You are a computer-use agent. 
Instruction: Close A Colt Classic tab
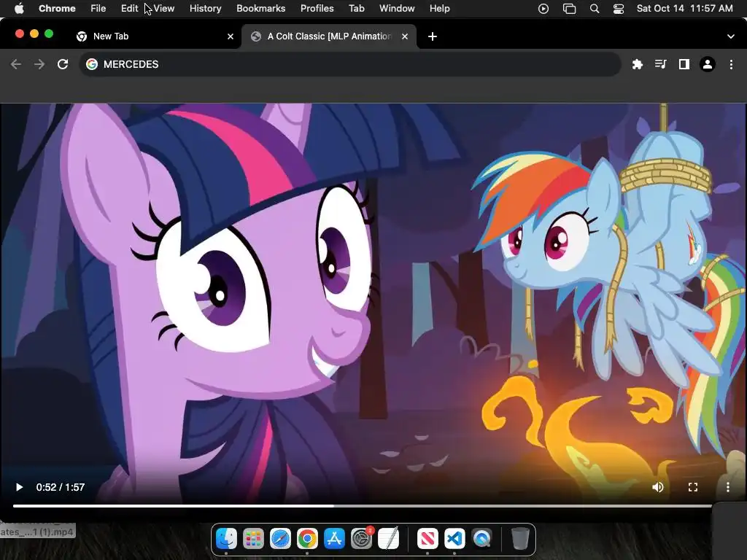[x=405, y=36]
